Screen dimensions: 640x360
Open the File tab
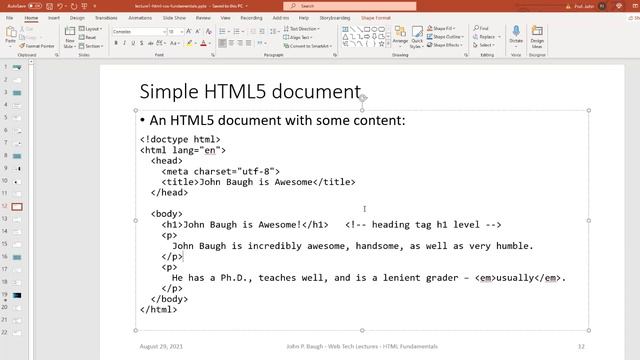click(9, 18)
